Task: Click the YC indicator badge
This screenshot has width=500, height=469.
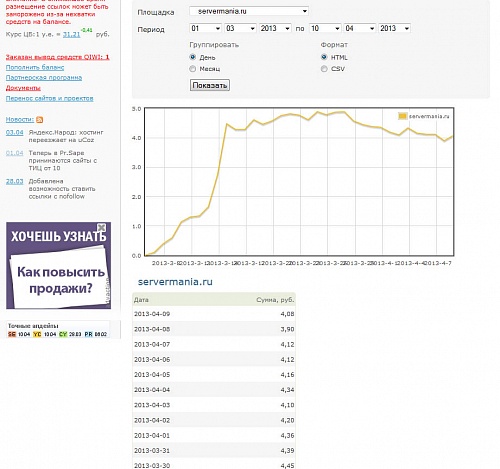Action: pyautogui.click(x=37, y=334)
